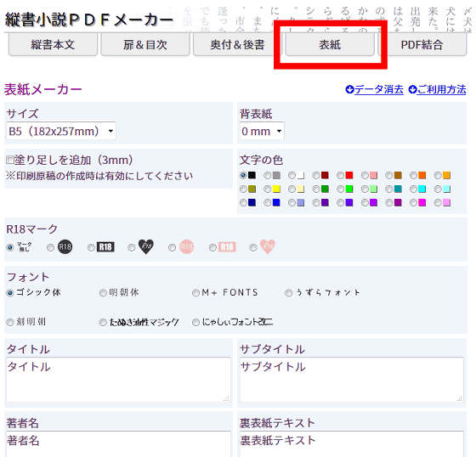Pick the pale cyan text color
476x457 pixels.
(438, 189)
